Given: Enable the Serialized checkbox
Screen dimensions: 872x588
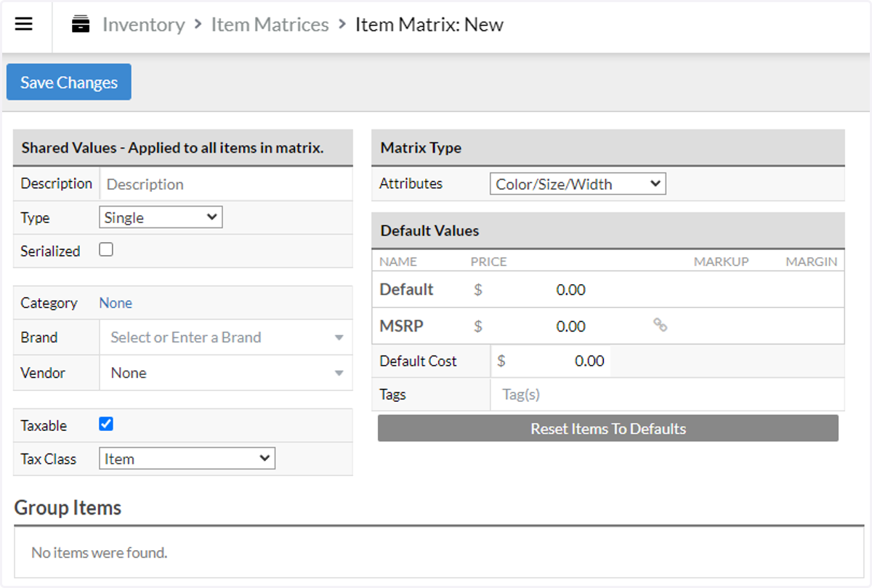Looking at the screenshot, I should 106,249.
